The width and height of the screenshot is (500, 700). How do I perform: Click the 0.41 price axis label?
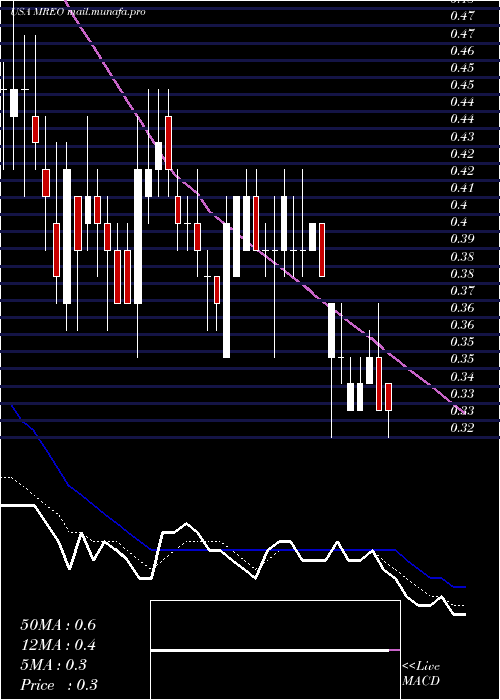[462, 188]
